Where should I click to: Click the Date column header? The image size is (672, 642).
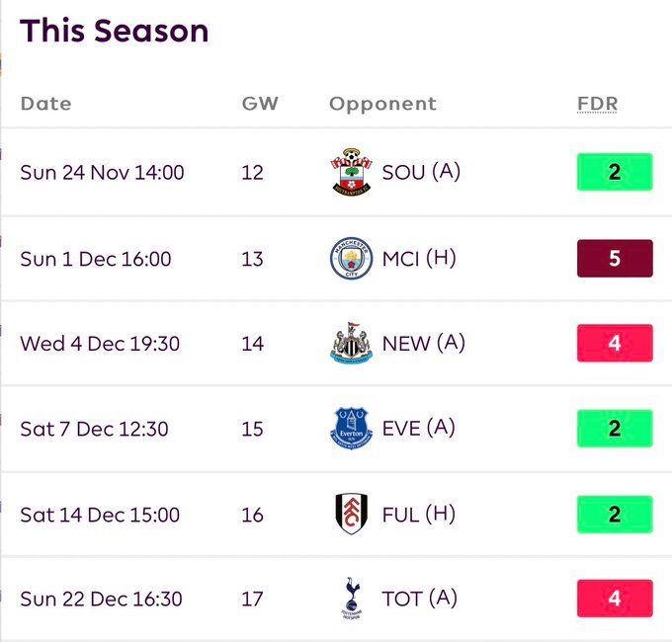45,104
